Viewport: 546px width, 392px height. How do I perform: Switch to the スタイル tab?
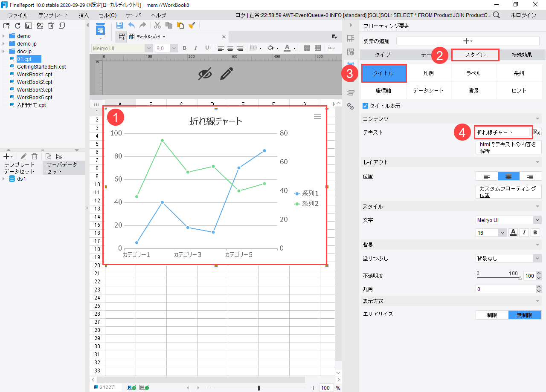tap(475, 55)
